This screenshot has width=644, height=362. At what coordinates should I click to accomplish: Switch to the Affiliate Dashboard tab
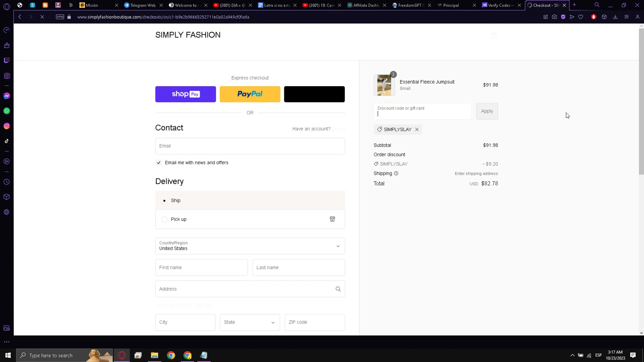366,5
